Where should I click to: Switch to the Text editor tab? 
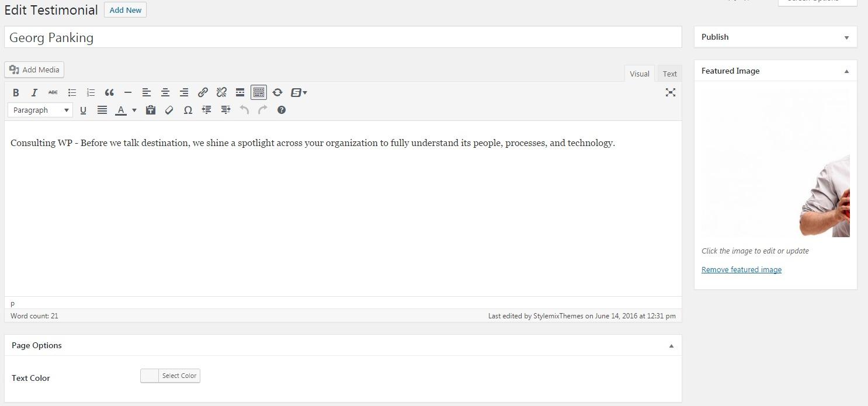click(x=669, y=74)
